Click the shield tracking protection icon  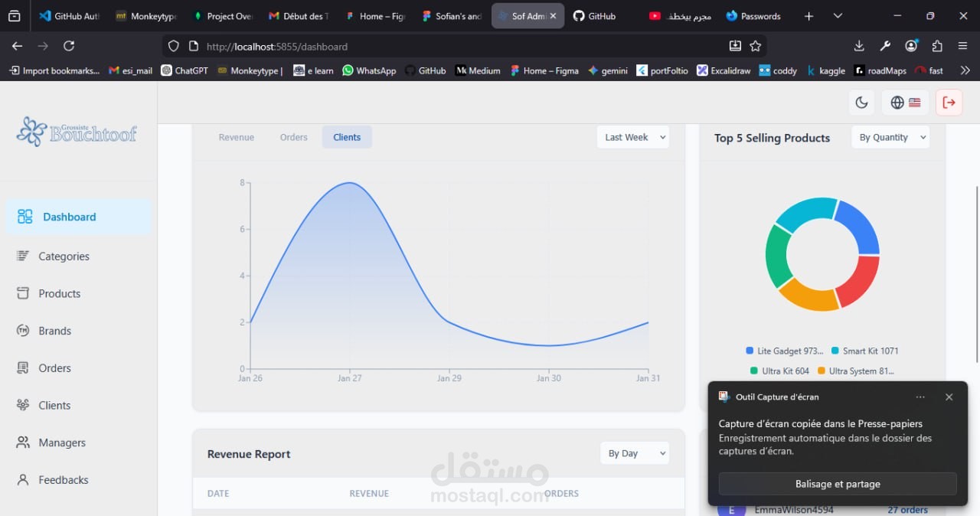click(174, 46)
